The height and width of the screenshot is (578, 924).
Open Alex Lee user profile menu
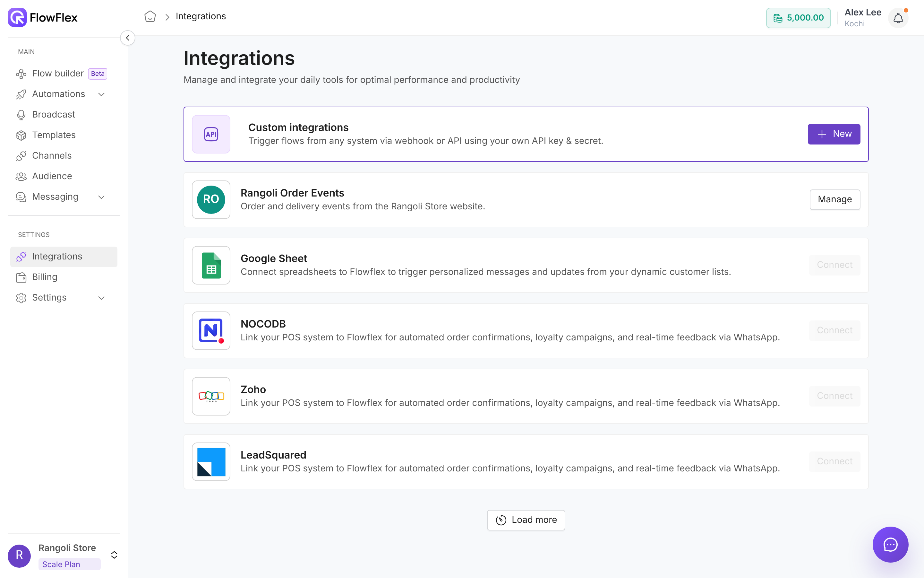coord(863,18)
